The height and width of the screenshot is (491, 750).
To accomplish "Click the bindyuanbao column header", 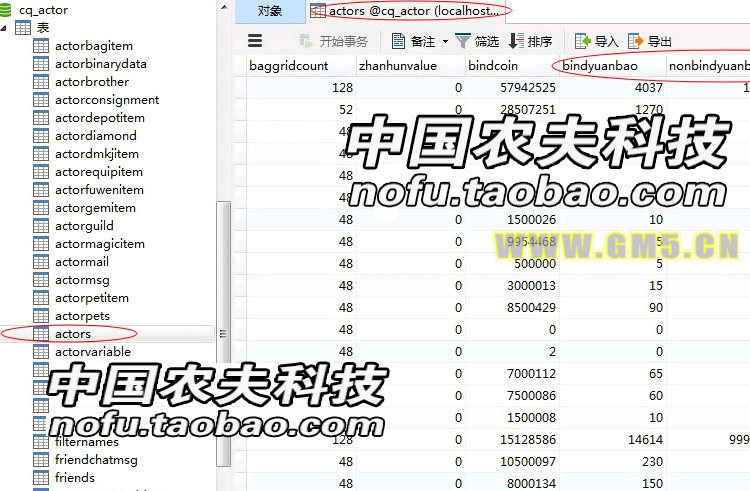I will (599, 66).
